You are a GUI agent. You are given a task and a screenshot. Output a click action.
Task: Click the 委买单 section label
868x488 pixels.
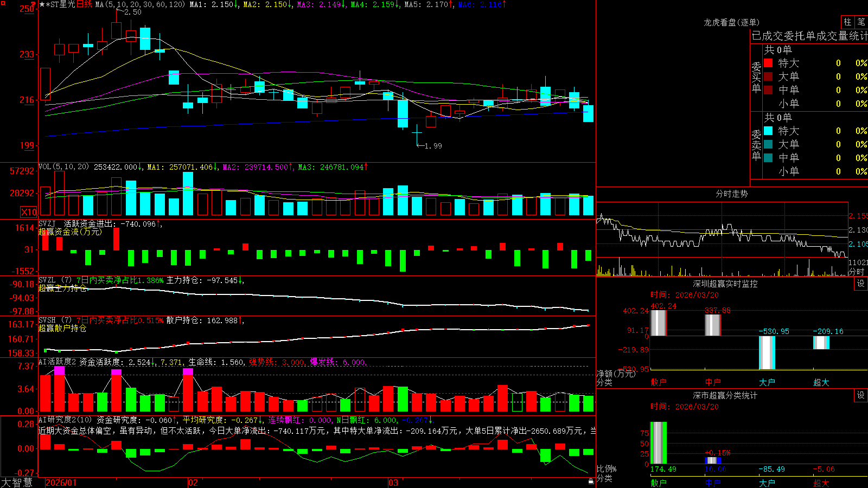[x=756, y=78]
